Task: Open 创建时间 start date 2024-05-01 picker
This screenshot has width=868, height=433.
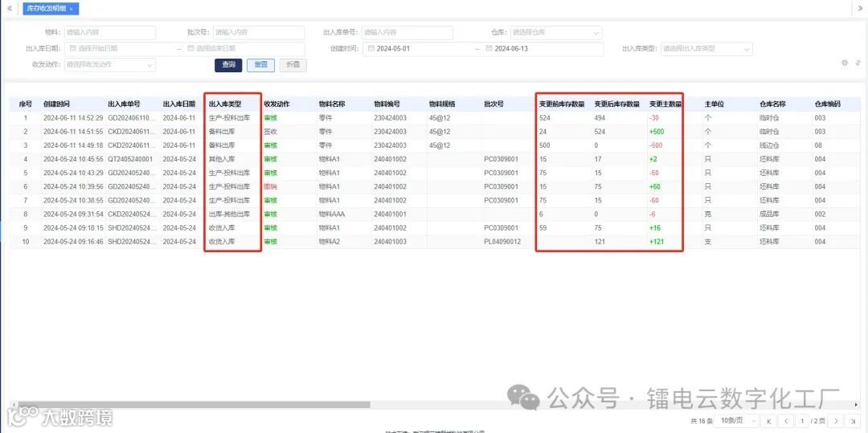Action: pyautogui.click(x=420, y=49)
